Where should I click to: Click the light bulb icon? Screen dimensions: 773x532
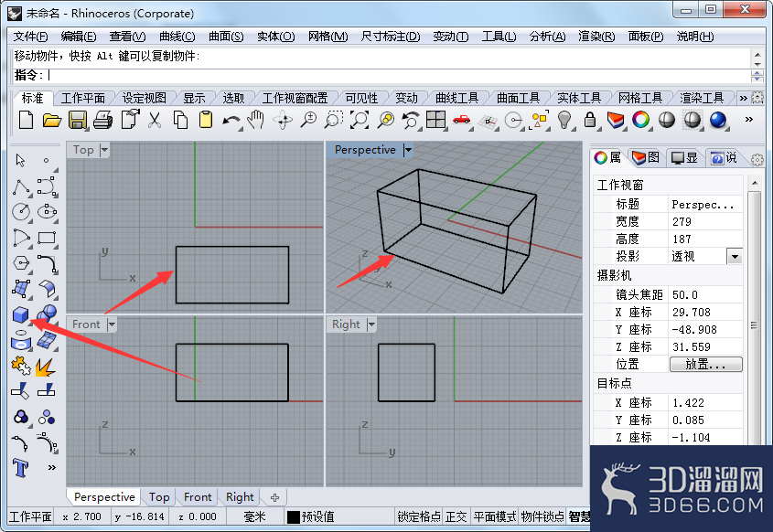pyautogui.click(x=564, y=120)
